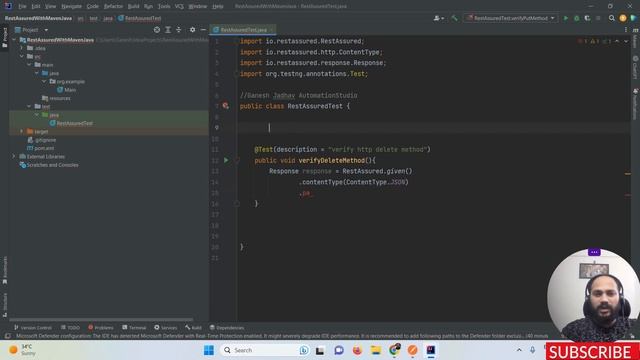Click the IDE updates orange icon
640x360 pixels.
click(622, 18)
